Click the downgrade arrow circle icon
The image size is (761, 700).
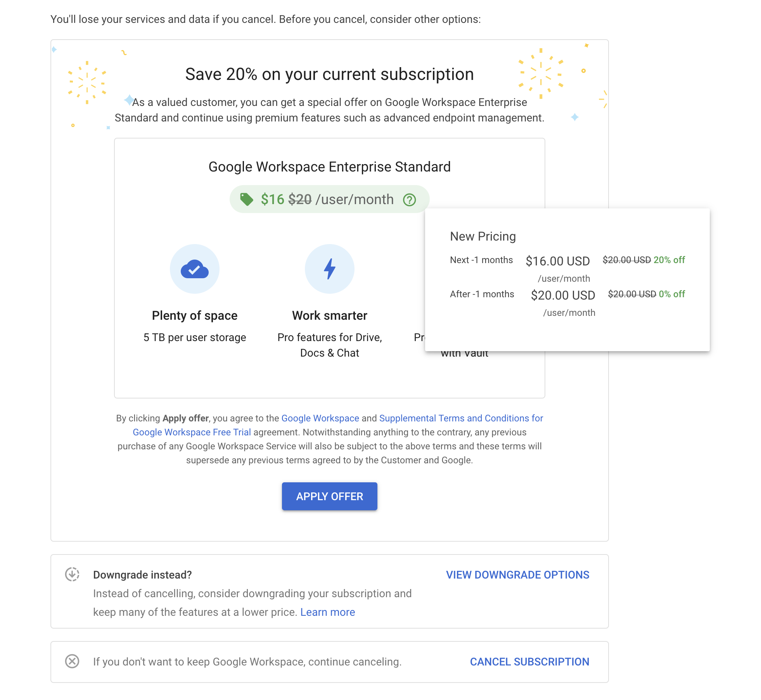[x=72, y=574]
